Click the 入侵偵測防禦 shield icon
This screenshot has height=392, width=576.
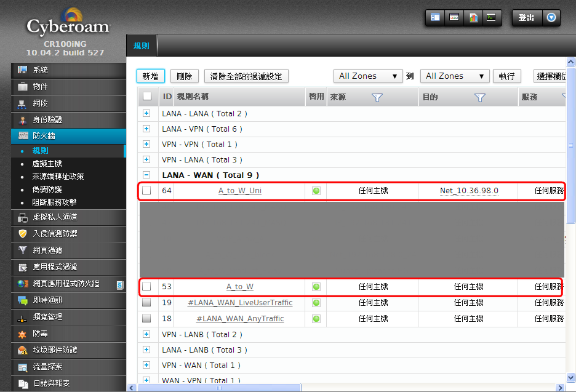coord(23,234)
